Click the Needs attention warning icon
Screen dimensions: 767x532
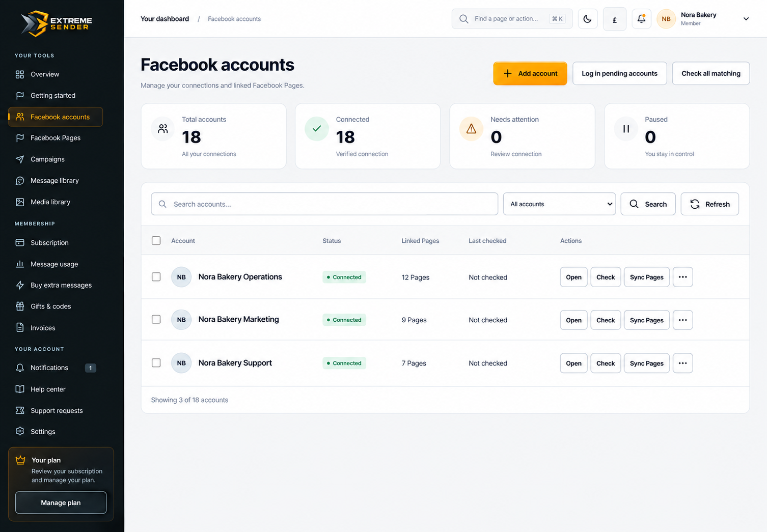tap(472, 129)
